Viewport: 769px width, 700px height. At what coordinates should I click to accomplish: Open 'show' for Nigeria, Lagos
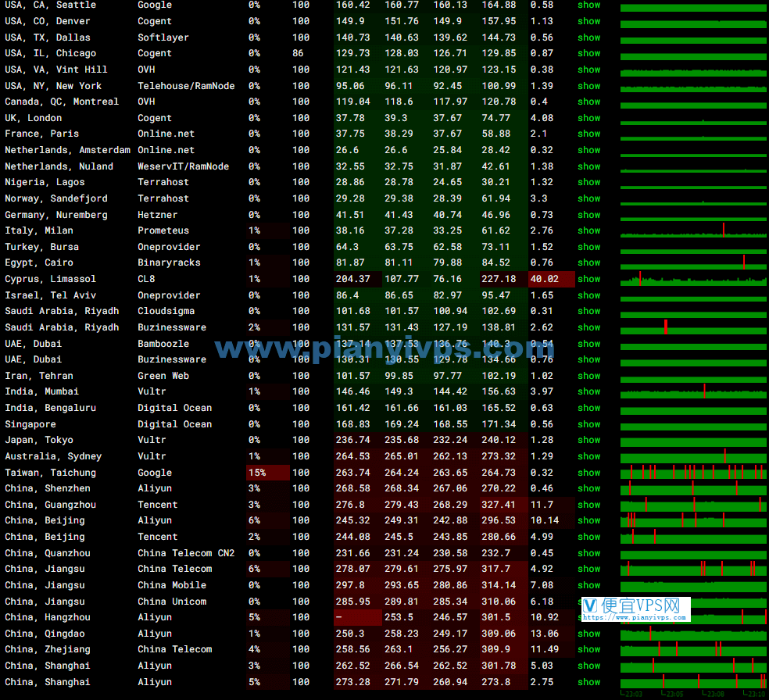tap(588, 182)
